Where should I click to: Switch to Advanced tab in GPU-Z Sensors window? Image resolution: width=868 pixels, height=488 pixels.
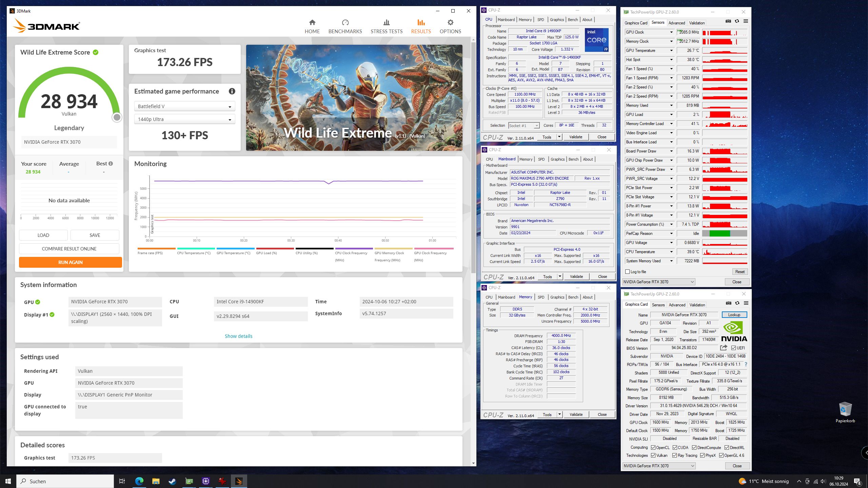[x=676, y=23]
